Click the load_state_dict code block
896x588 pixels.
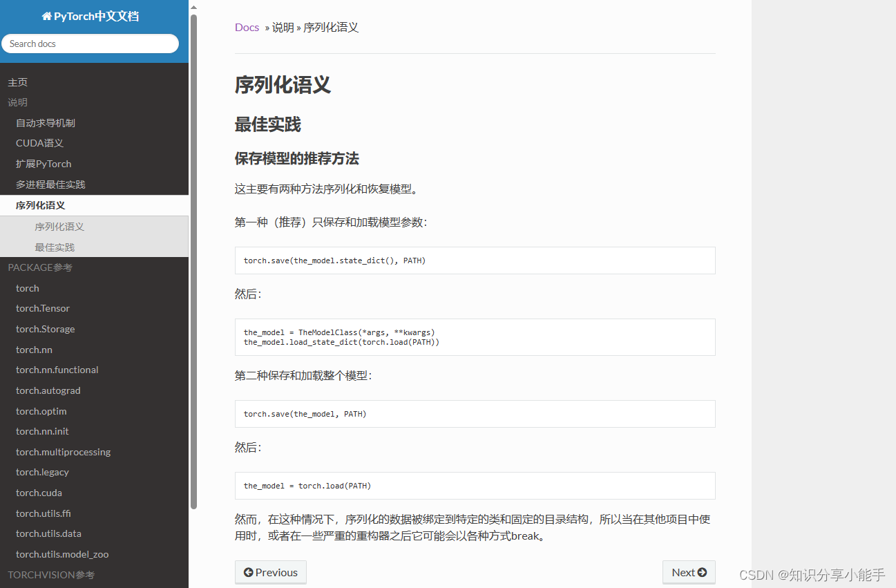475,337
